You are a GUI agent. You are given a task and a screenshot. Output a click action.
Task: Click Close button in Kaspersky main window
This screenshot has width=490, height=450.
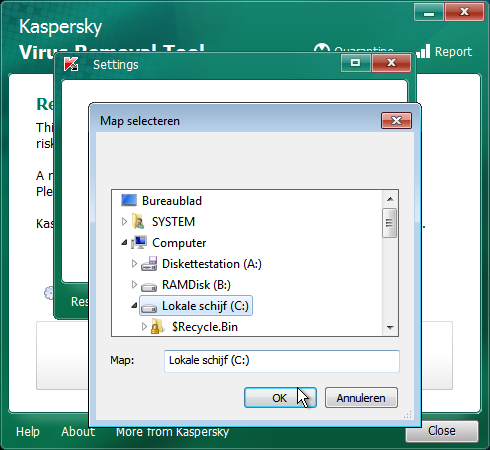coord(442,431)
